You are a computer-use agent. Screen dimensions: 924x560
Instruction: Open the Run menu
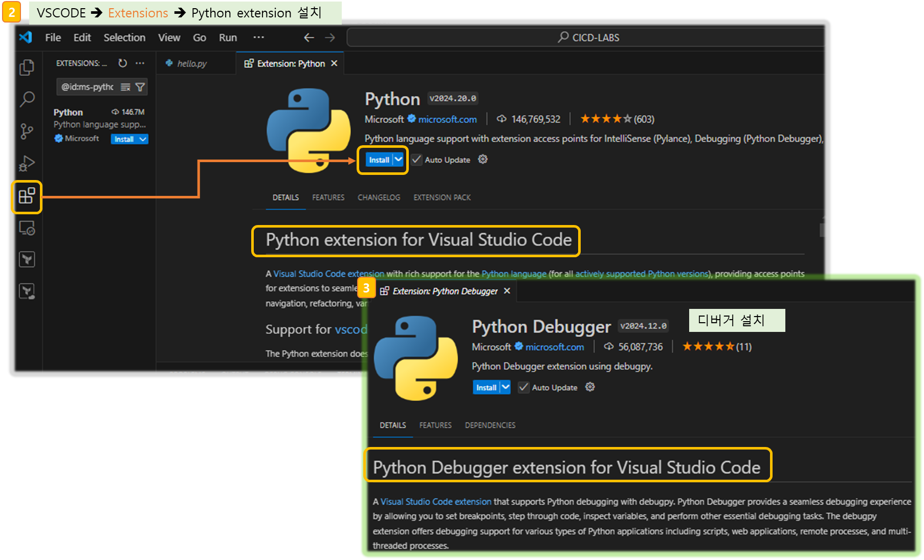coord(228,37)
